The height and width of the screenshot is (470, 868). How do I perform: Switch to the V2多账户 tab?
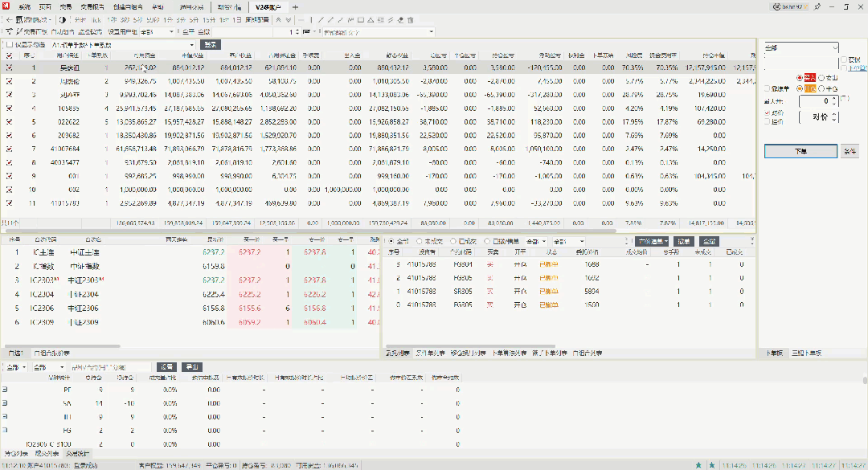(x=268, y=7)
